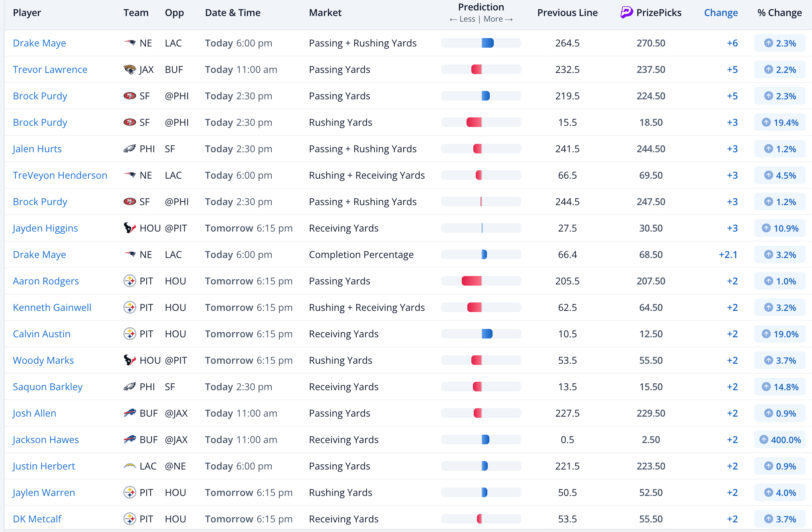This screenshot has height=532, width=812.
Task: Click the Bills logo in Josh Allen row
Action: (129, 413)
